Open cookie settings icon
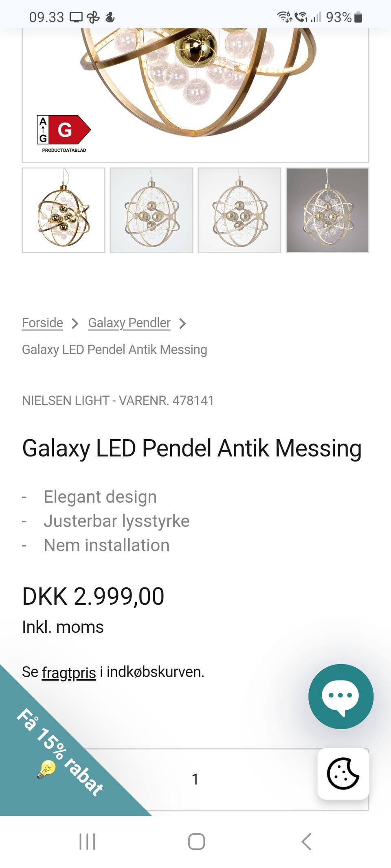Image resolution: width=391 pixels, height=868 pixels. tap(343, 773)
